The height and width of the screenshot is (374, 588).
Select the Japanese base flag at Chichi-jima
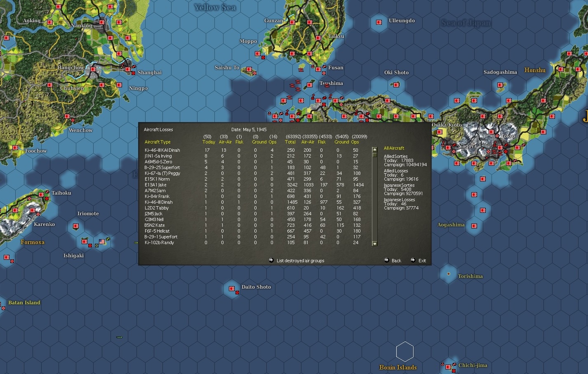click(x=448, y=367)
